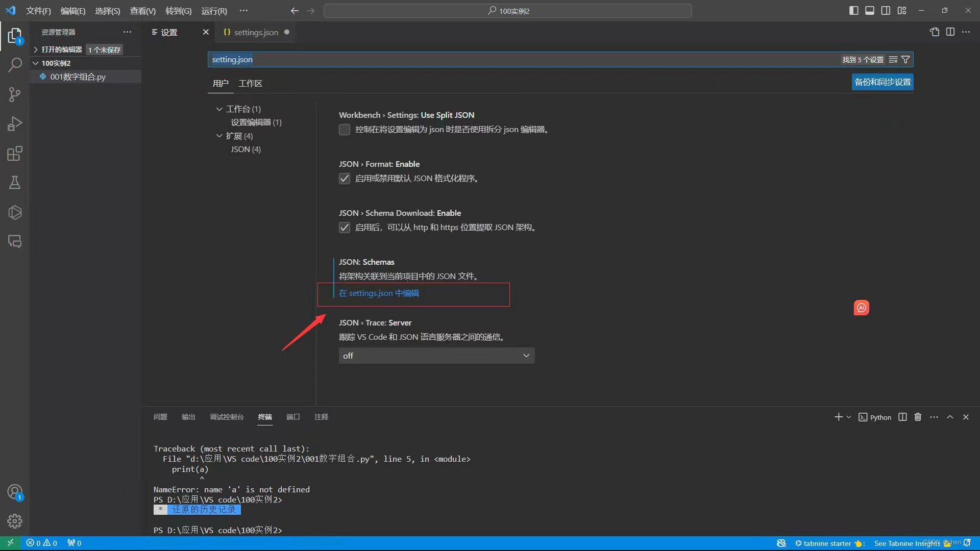
Task: Click 在 settings.json 中编辑 link
Action: (379, 293)
